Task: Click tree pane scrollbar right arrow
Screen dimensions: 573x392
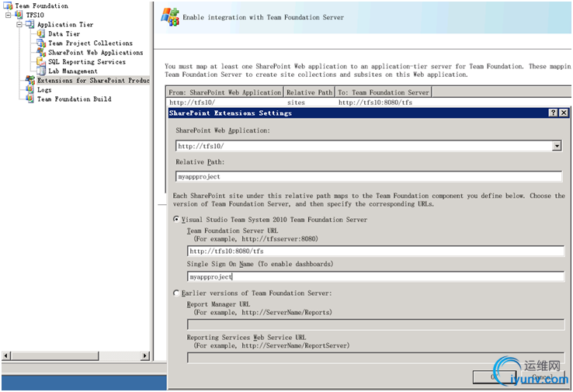Action: (x=145, y=356)
